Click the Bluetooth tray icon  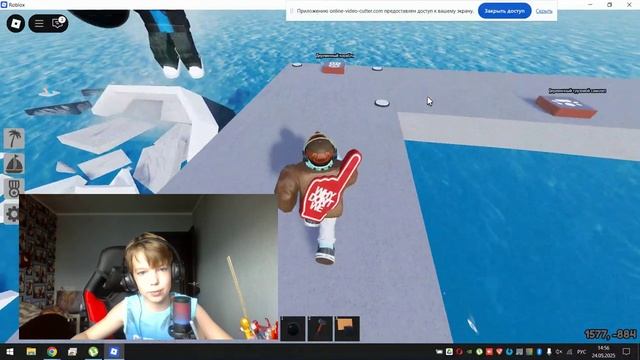pos(539,351)
